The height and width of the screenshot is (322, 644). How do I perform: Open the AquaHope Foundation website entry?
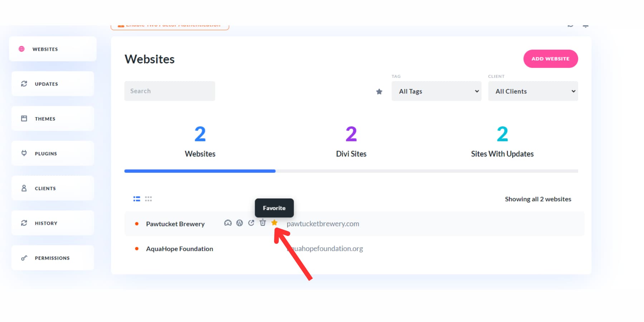tap(180, 249)
